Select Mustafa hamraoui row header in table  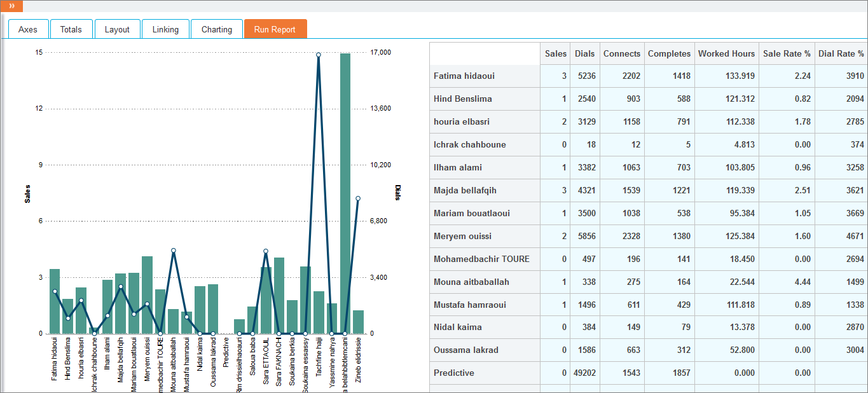pos(485,305)
